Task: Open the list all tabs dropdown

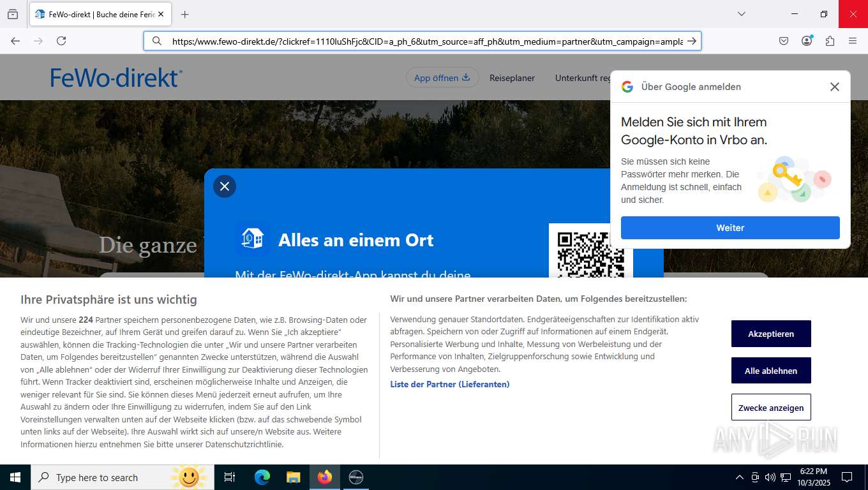Action: [x=742, y=14]
